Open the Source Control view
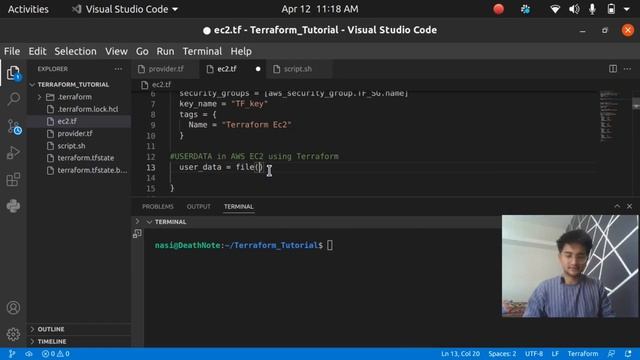Image resolution: width=640 pixels, height=360 pixels. coord(13,127)
